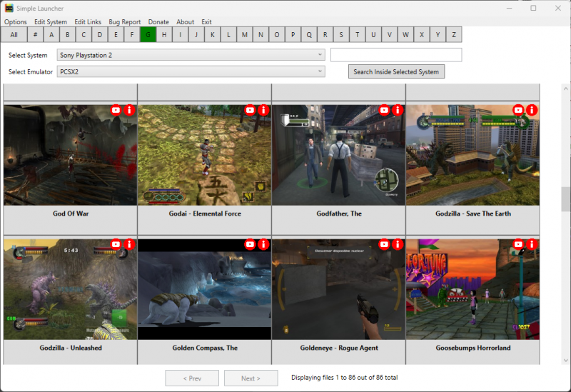Viewport: 571px width, 392px height.
Task: Filter games by letter P
Action: click(x=293, y=34)
